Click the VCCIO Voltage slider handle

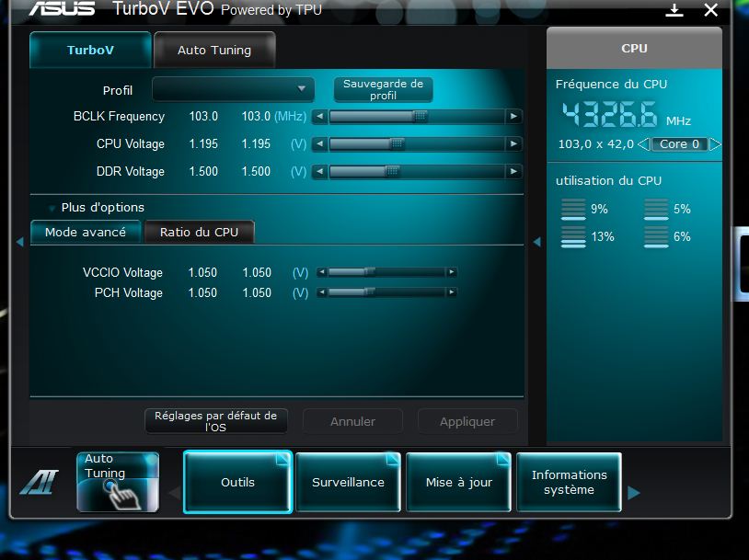[x=369, y=272]
